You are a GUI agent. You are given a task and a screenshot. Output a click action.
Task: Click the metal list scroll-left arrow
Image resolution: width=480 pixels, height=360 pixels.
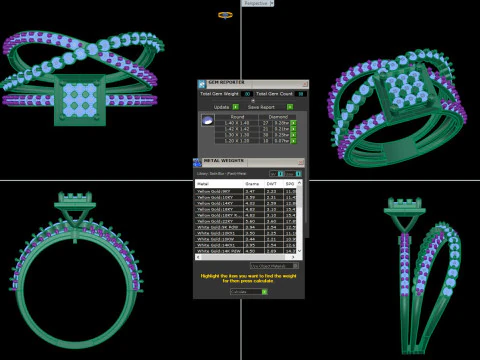click(198, 257)
